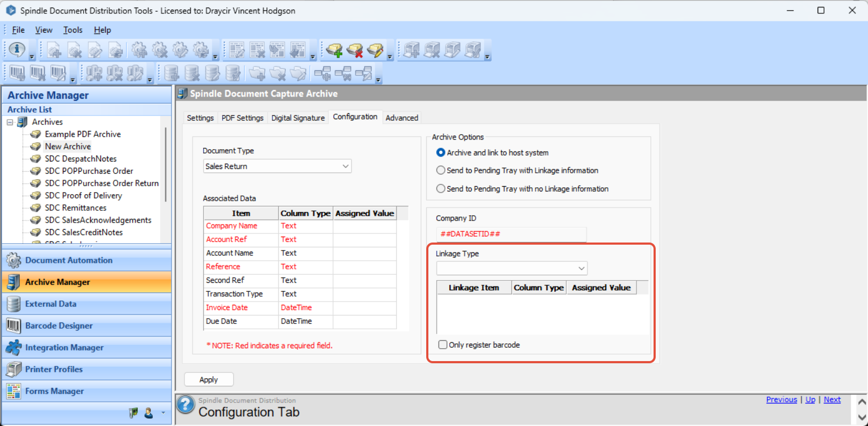
Task: Enable Only register barcode checkbox
Action: [x=443, y=344]
